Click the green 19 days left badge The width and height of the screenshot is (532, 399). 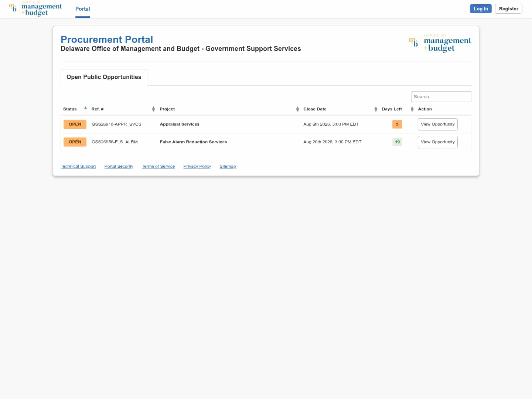(397, 142)
